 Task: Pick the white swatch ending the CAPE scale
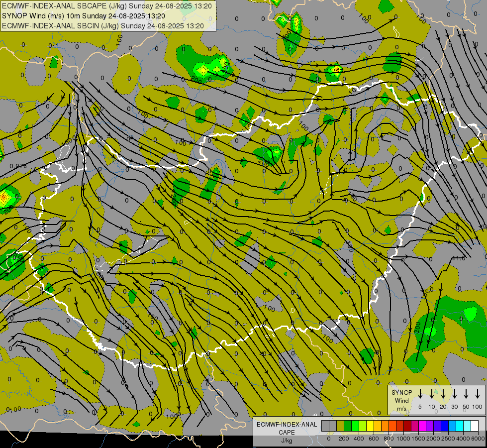(x=475, y=426)
